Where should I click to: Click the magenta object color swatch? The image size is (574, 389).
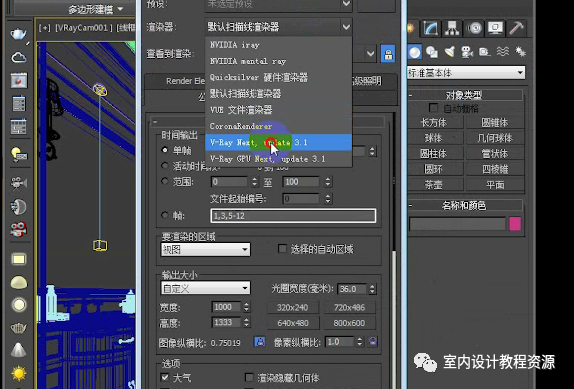[x=515, y=224]
